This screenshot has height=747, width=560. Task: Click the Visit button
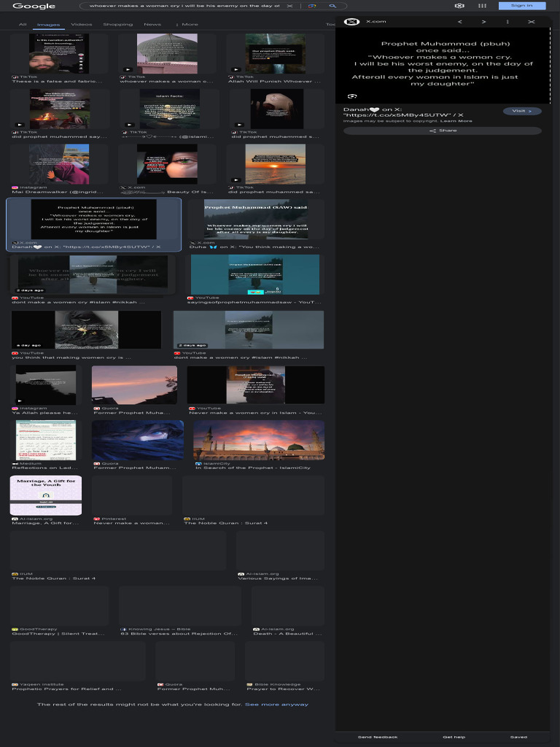[522, 111]
